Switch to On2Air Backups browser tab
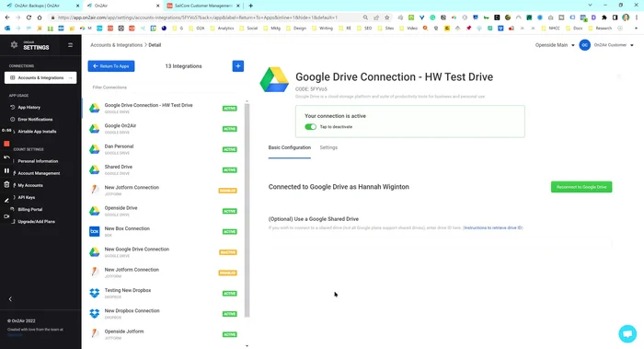This screenshot has height=349, width=644. pos(41,6)
